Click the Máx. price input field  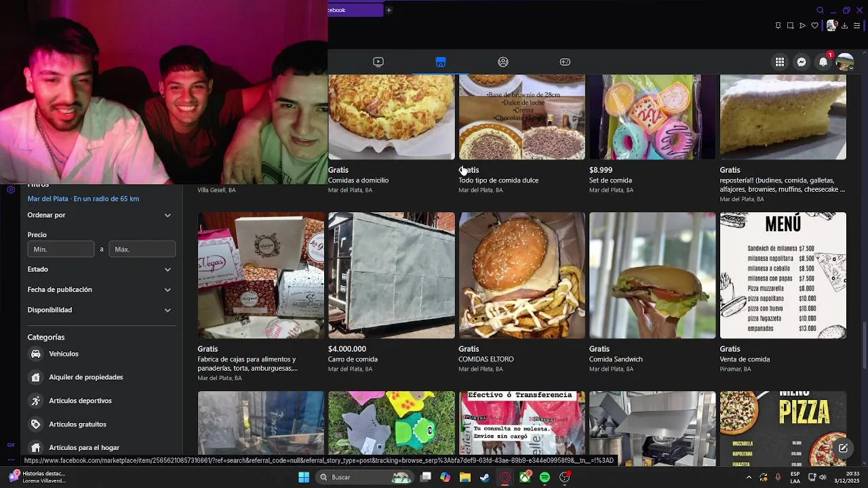click(142, 249)
